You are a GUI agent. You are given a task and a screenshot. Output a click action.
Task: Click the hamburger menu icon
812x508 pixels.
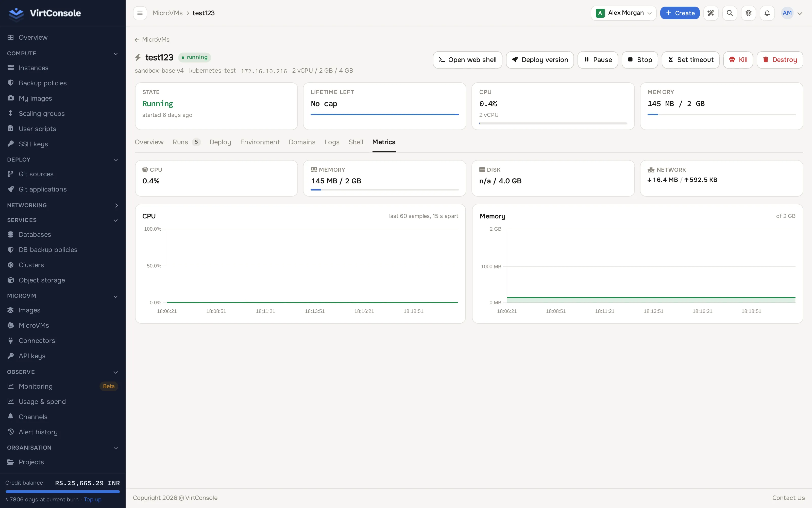(x=140, y=13)
